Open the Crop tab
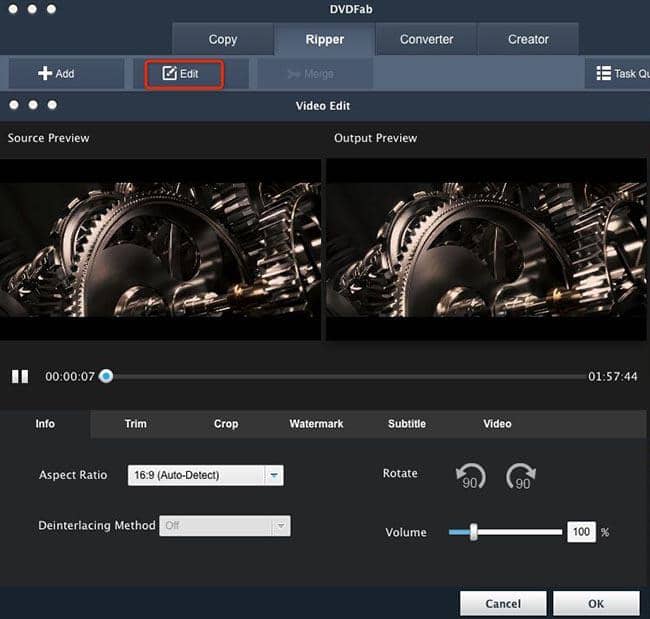 [x=226, y=424]
